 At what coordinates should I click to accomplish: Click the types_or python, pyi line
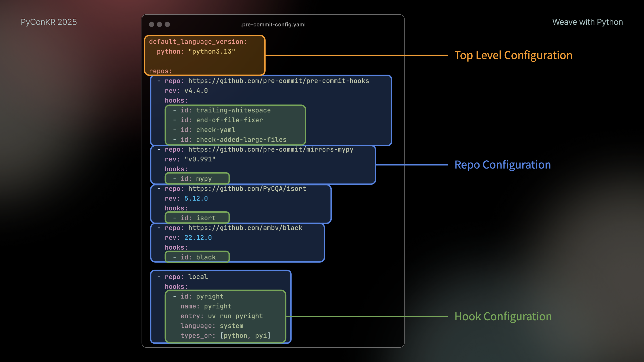225,336
